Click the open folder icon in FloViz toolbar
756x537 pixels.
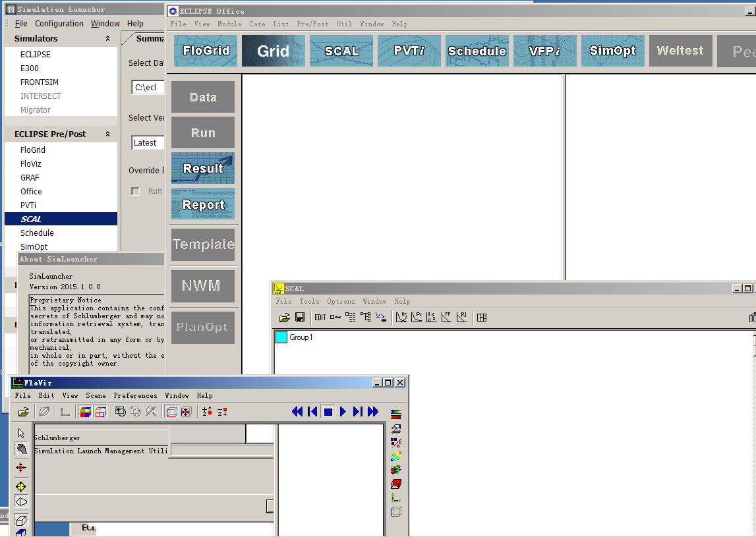tap(24, 412)
